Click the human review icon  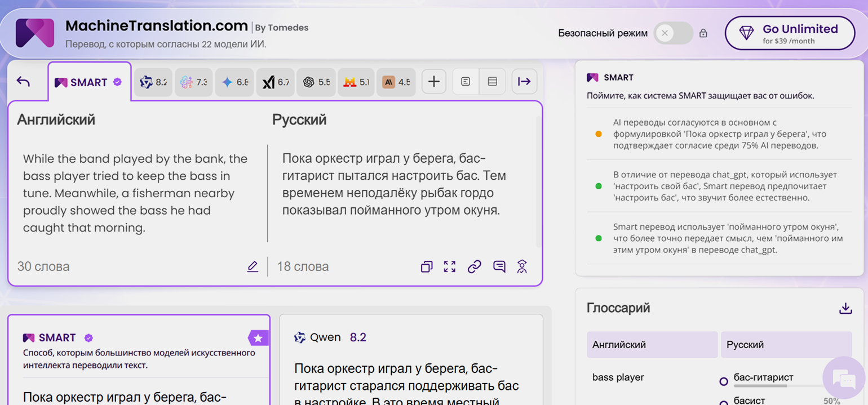[x=522, y=266]
